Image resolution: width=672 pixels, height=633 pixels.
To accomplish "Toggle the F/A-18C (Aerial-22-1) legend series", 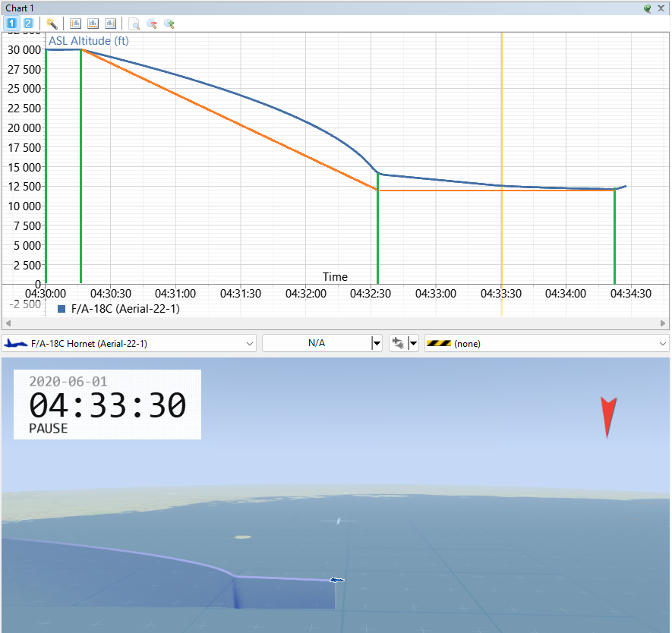I will click(x=118, y=309).
